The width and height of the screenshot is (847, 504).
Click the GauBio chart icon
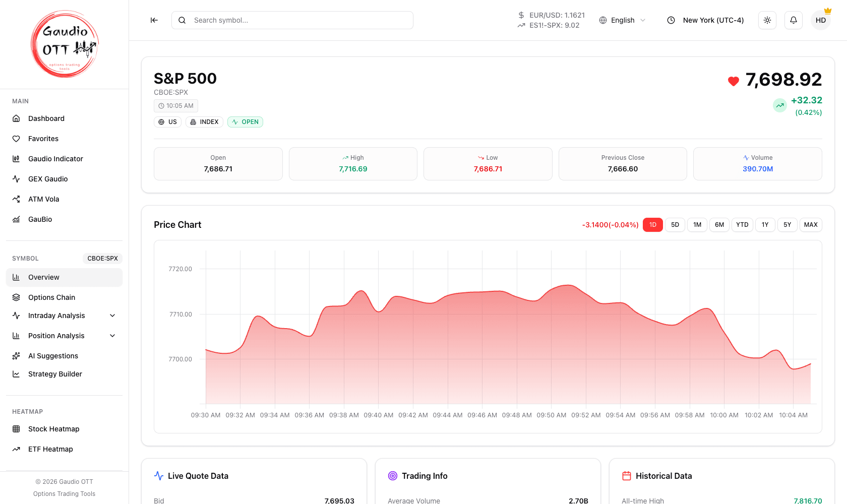tap(16, 219)
